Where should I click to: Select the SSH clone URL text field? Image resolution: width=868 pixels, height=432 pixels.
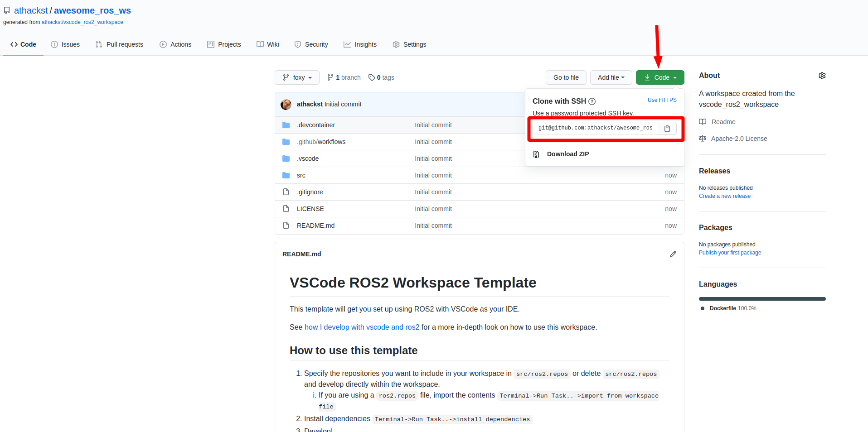pos(595,128)
